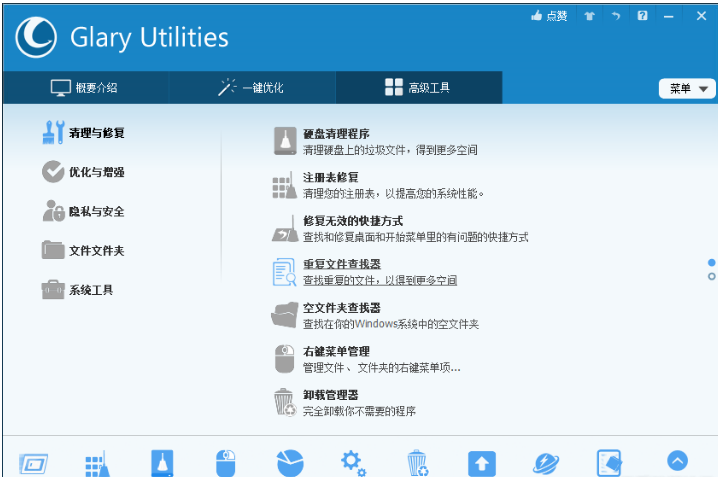The height and width of the screenshot is (477, 718).
Task: Click the Glary Utilities crescent moon logo
Action: click(36, 37)
